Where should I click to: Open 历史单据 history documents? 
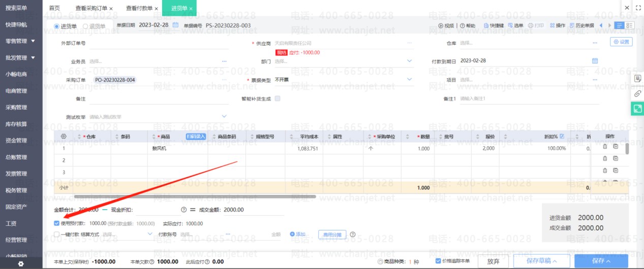[581, 25]
